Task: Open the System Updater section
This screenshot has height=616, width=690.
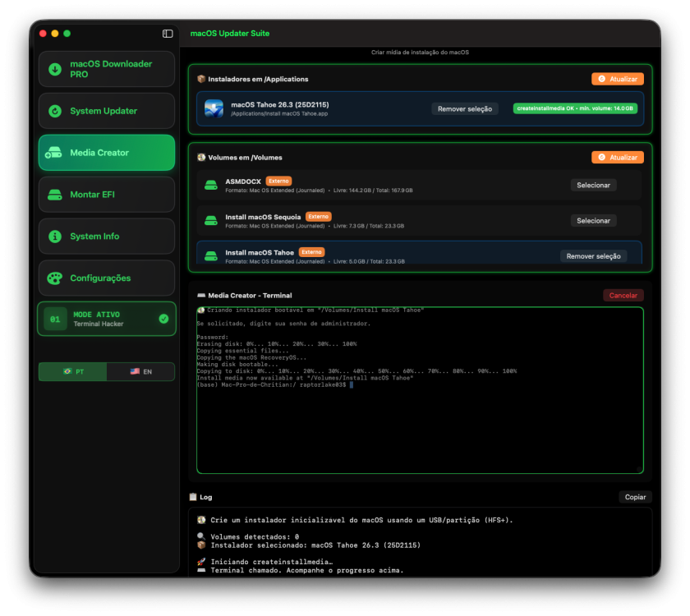Action: pyautogui.click(x=107, y=111)
